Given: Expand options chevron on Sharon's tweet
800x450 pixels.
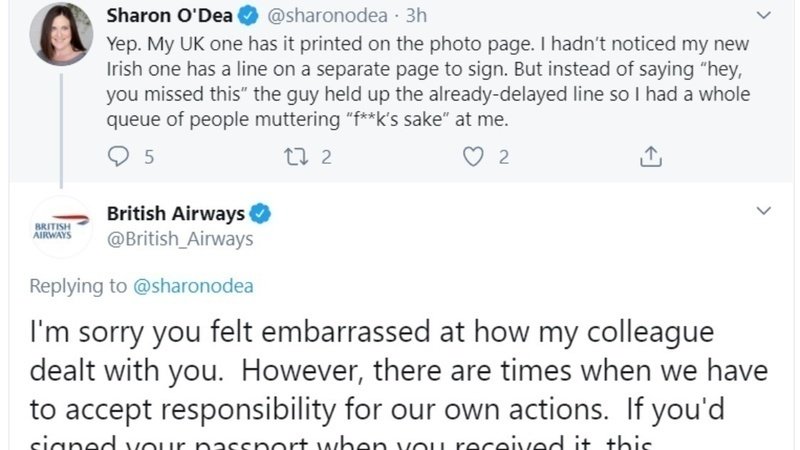Looking at the screenshot, I should (763, 16).
